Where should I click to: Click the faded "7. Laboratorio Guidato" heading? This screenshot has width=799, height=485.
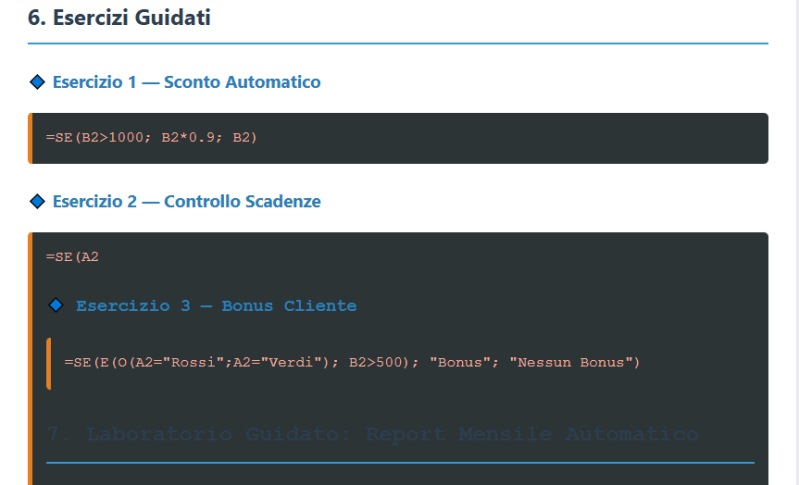pos(200,434)
